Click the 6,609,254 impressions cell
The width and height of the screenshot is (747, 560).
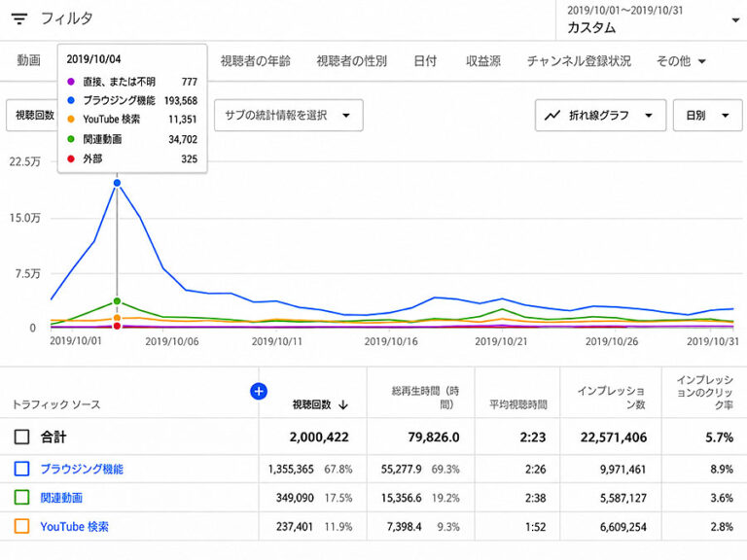pyautogui.click(x=623, y=527)
